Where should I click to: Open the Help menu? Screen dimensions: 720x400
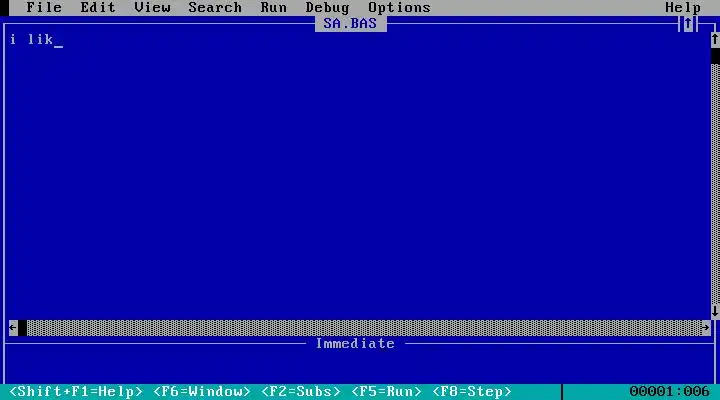coord(683,7)
